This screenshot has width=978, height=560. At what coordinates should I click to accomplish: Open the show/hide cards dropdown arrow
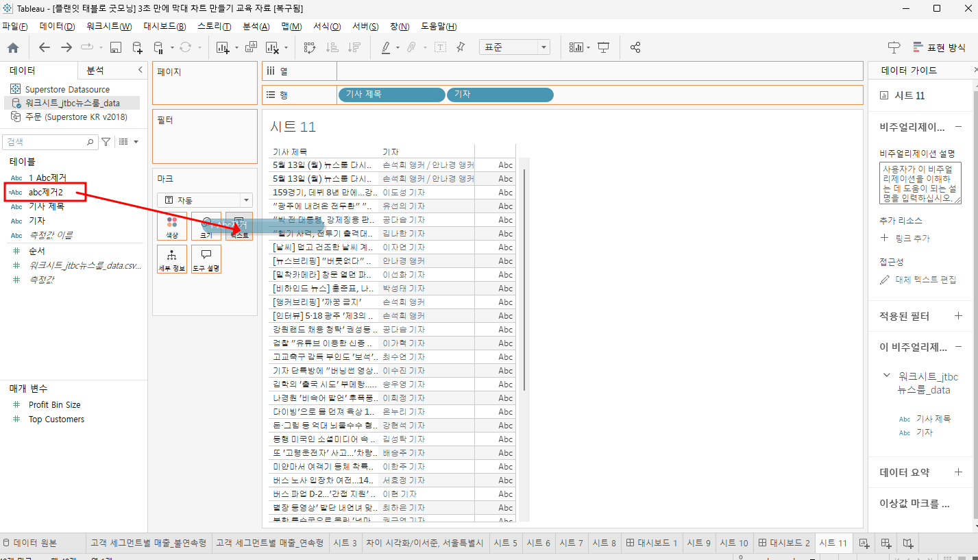[588, 47]
